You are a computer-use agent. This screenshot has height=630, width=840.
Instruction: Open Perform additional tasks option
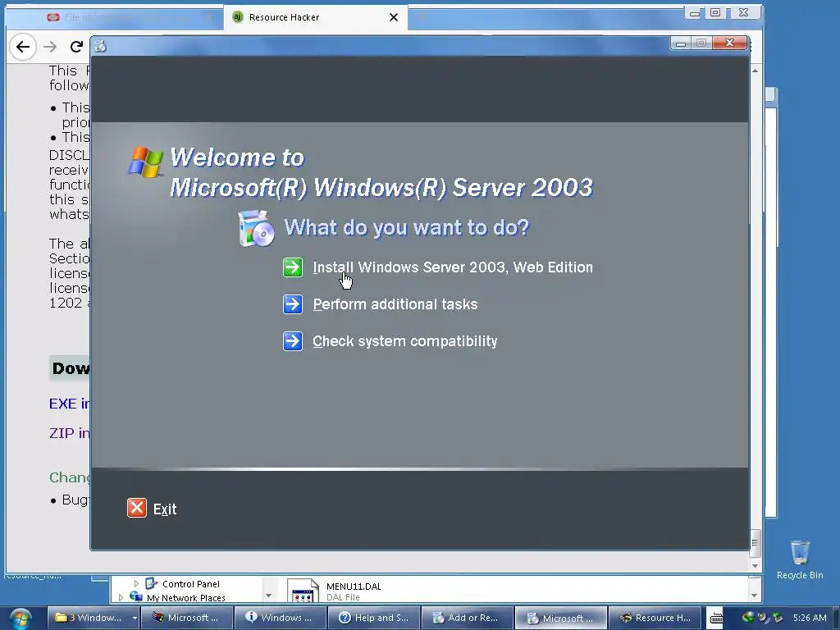pyautogui.click(x=395, y=304)
